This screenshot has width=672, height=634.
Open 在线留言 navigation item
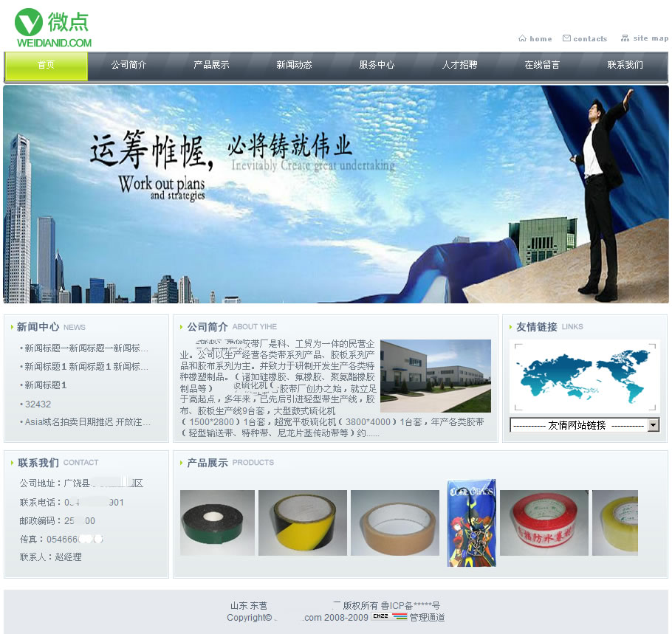tap(542, 66)
